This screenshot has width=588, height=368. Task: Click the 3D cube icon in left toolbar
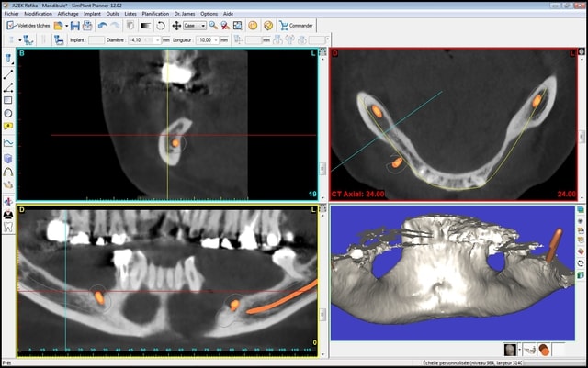[8, 157]
